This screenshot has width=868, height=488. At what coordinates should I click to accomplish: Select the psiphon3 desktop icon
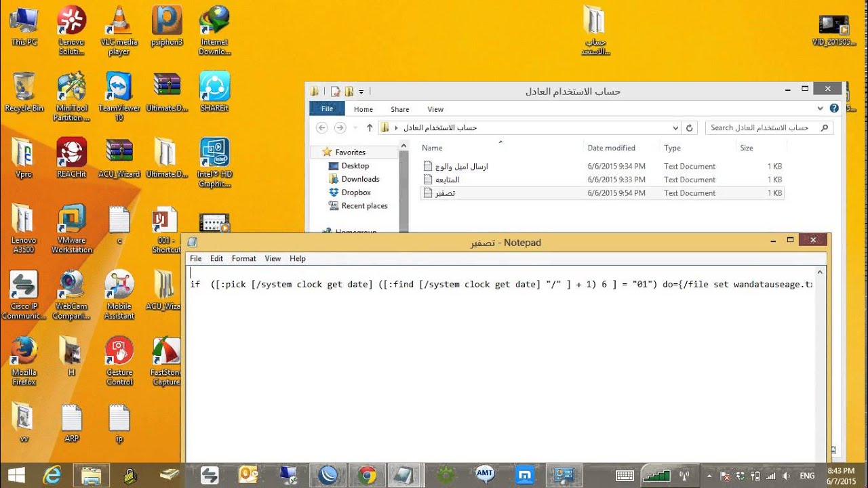[166, 27]
